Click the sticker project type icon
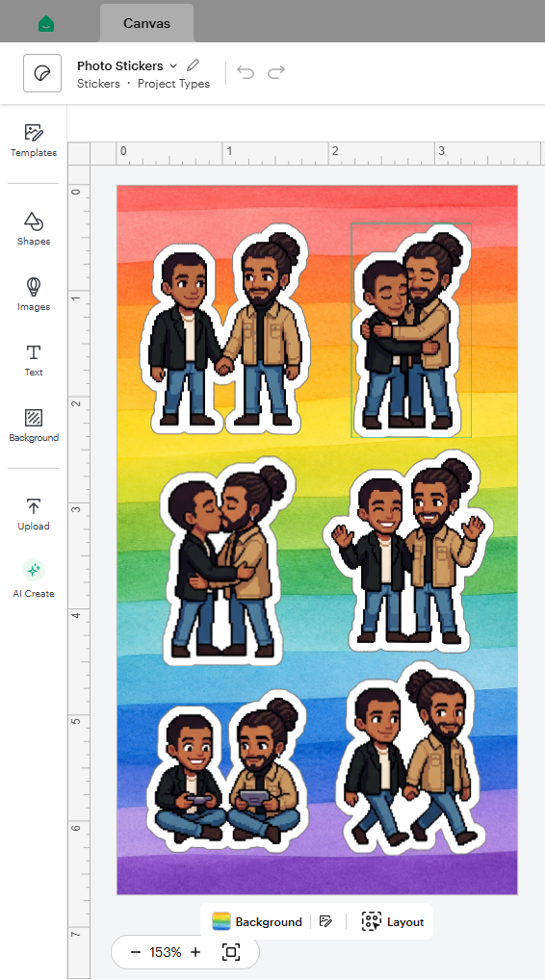The width and height of the screenshot is (545, 980). [x=42, y=73]
